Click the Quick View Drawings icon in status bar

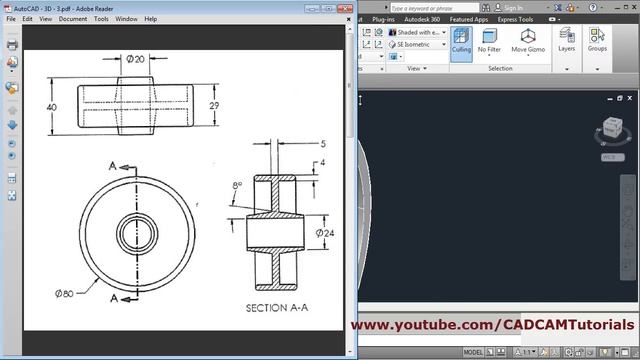coord(501,352)
